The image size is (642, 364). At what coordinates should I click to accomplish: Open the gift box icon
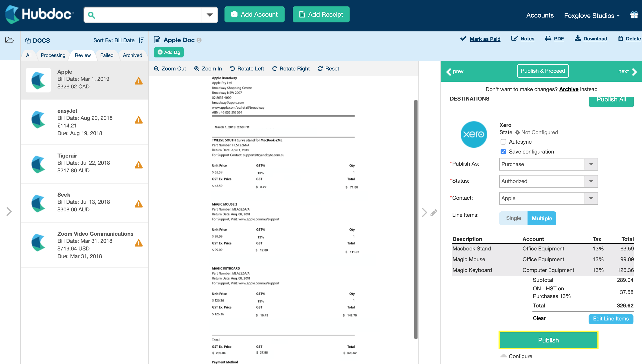tap(634, 15)
